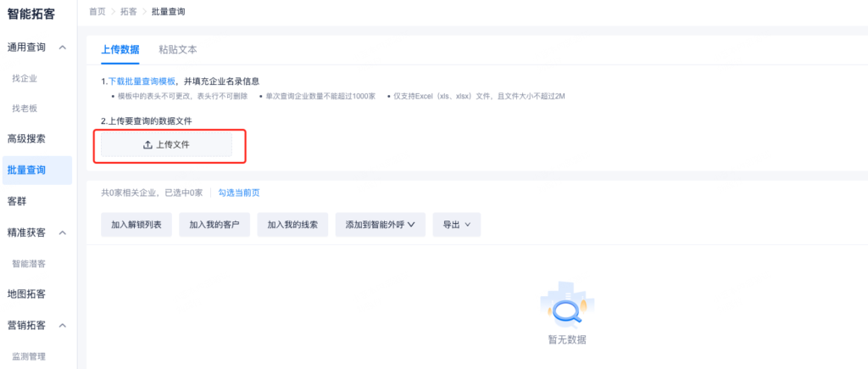Select the 上传数据 tab
Viewport: 868px width, 369px height.
click(x=120, y=49)
